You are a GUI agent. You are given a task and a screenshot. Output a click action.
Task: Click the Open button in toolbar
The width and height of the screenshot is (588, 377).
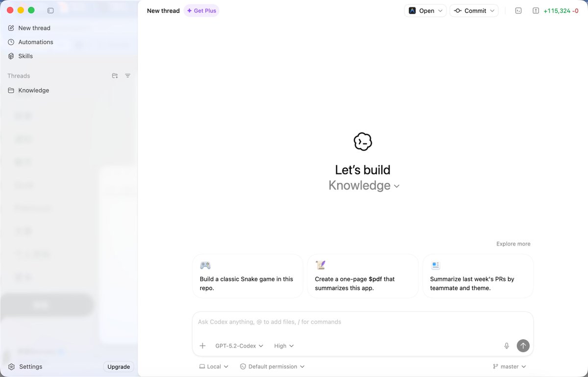coord(425,11)
